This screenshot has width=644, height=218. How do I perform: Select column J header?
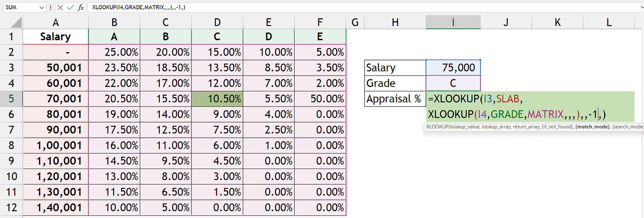point(506,22)
